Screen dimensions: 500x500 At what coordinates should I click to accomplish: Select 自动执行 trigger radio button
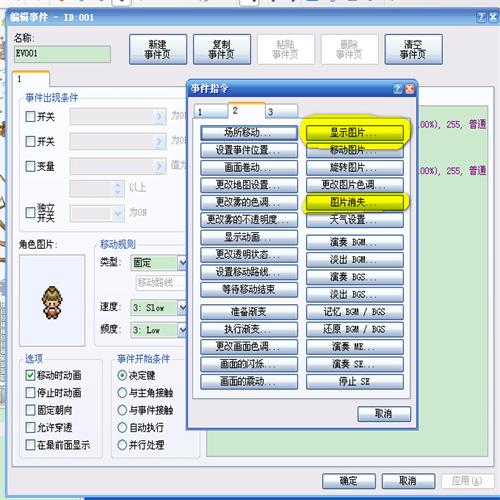point(122,427)
